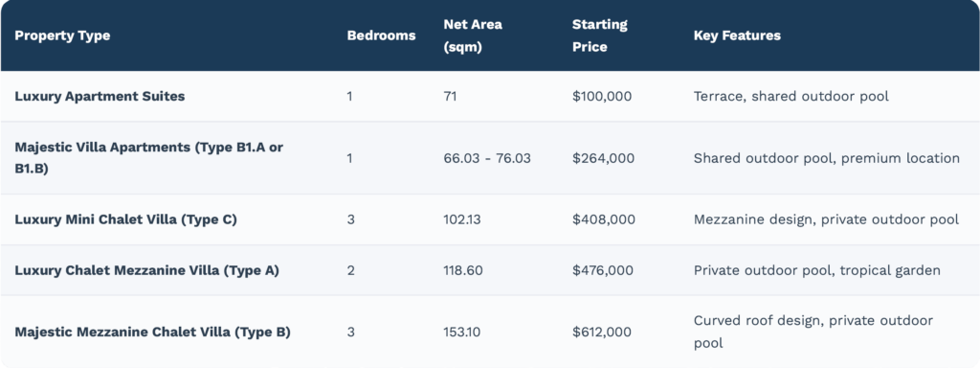Select Luxury Mini Chalet Villa (Type C)
This screenshot has width=980, height=368.
[x=125, y=219]
